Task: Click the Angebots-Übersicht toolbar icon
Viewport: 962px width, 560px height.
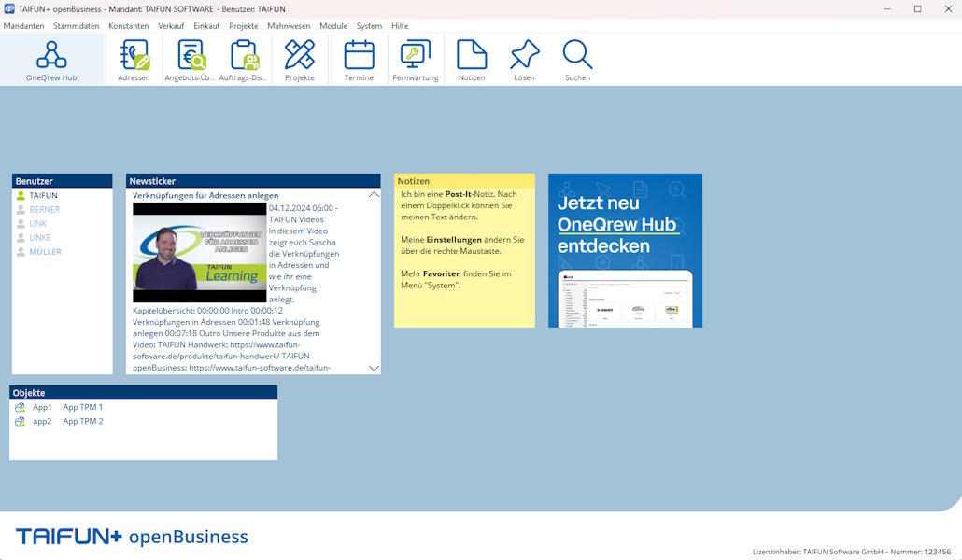Action: tap(191, 60)
